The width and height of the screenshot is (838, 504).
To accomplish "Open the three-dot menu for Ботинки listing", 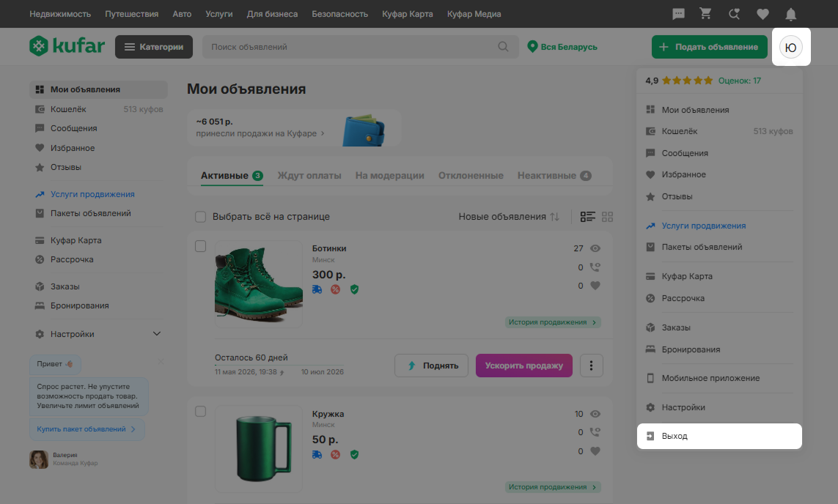I will 591,366.
